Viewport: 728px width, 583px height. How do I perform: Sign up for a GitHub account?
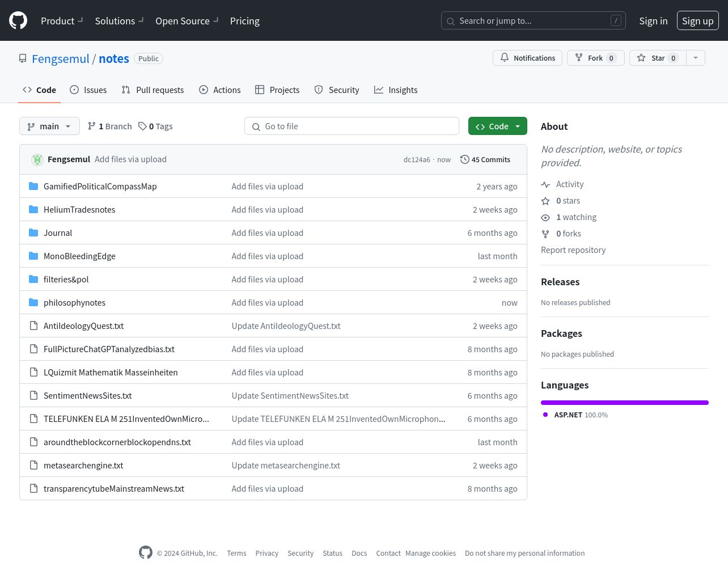point(698,20)
